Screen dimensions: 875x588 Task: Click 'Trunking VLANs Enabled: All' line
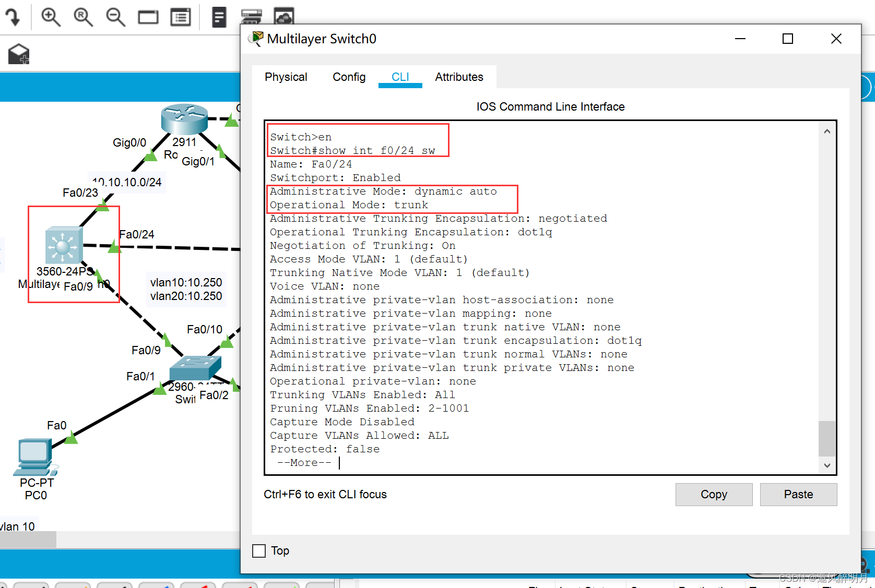[362, 395]
